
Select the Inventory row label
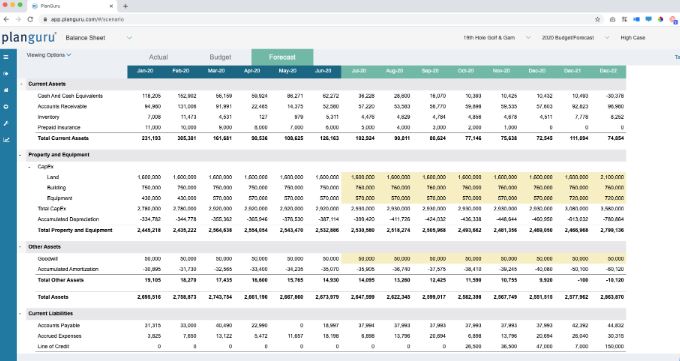[48, 117]
